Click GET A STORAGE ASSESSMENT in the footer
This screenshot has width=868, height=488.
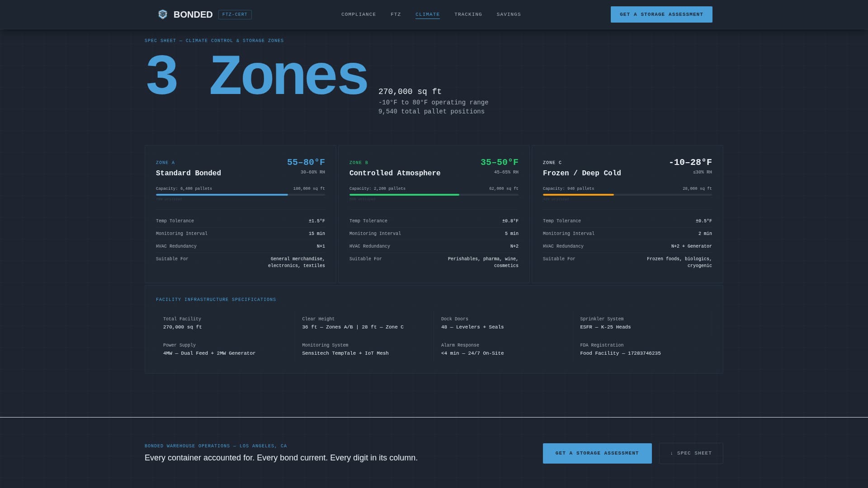pos(597,453)
